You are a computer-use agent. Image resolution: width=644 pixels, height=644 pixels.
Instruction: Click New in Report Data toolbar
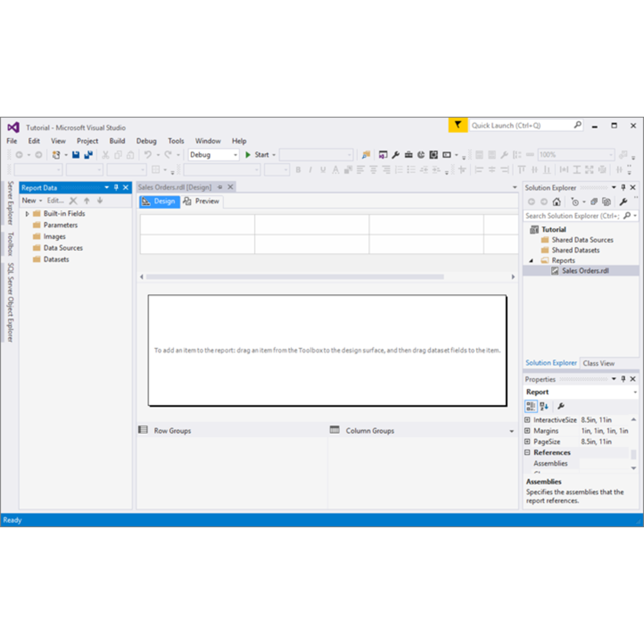(29, 200)
